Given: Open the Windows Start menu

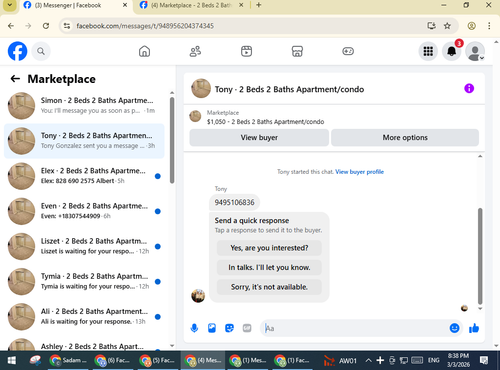Looking at the screenshot, I should (12, 360).
